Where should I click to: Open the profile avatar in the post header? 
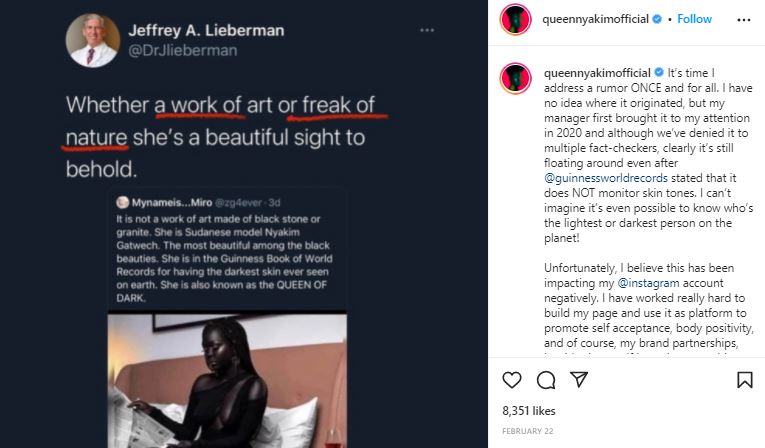pyautogui.click(x=516, y=19)
